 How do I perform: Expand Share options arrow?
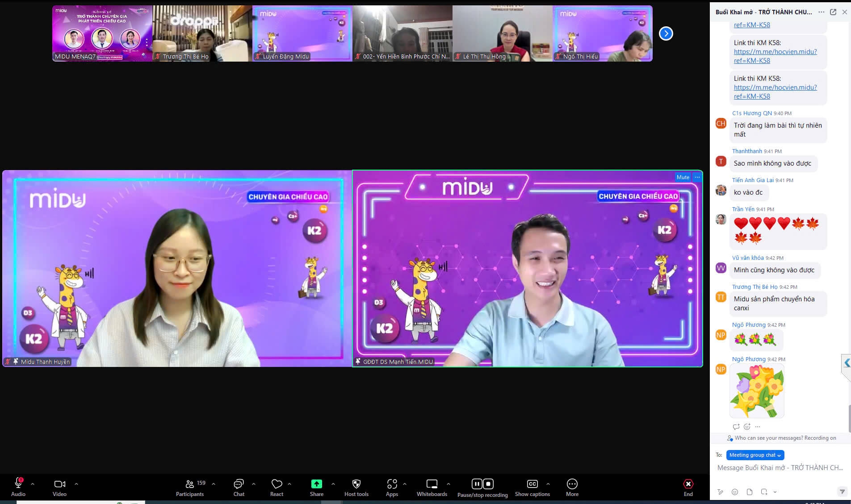[x=333, y=484]
